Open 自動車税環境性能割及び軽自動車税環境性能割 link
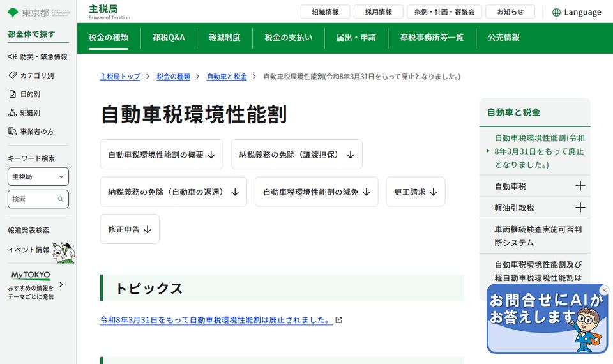This screenshot has height=364, width=613. pos(538,271)
